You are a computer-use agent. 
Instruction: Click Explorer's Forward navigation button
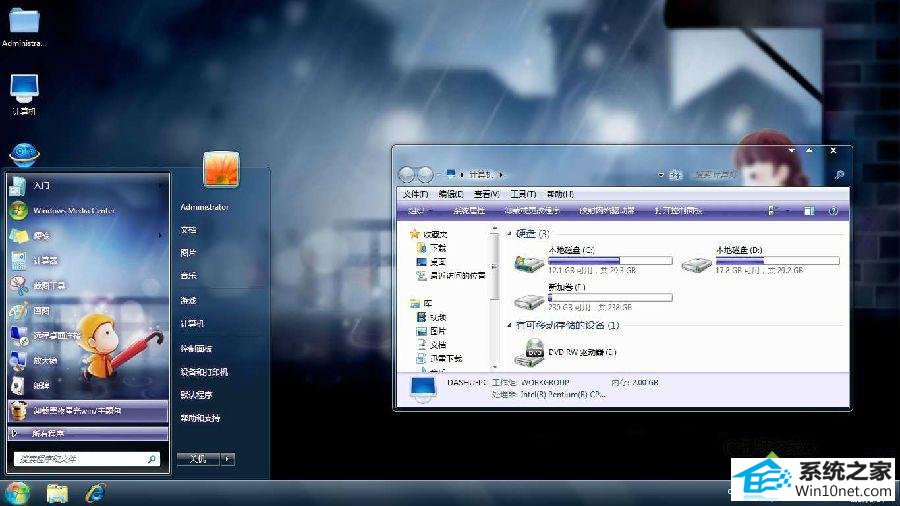click(x=425, y=174)
